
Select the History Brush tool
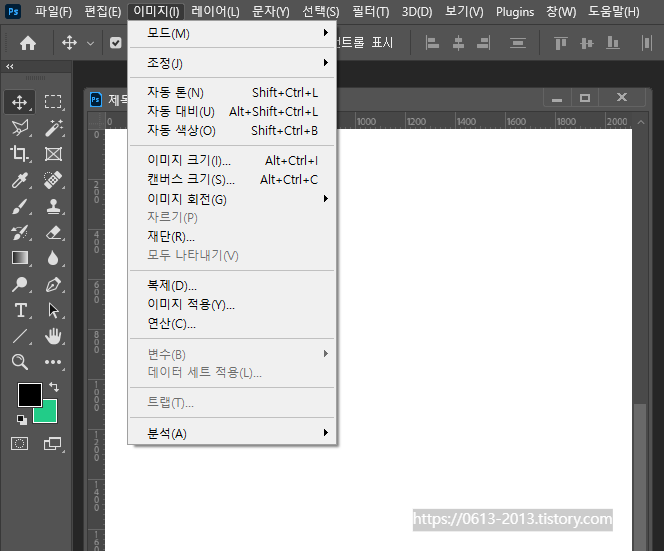click(19, 232)
